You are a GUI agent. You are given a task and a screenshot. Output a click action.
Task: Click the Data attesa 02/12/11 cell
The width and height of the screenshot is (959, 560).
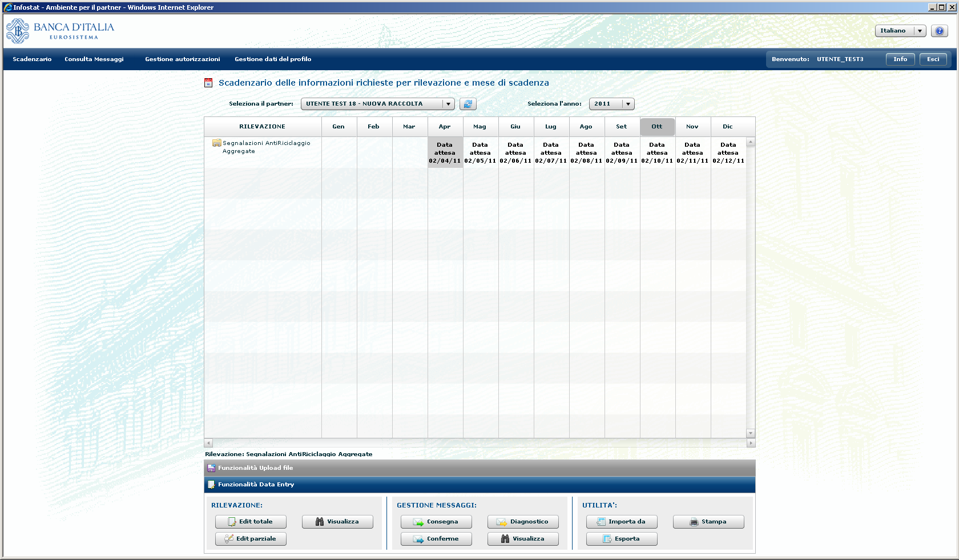coord(728,152)
